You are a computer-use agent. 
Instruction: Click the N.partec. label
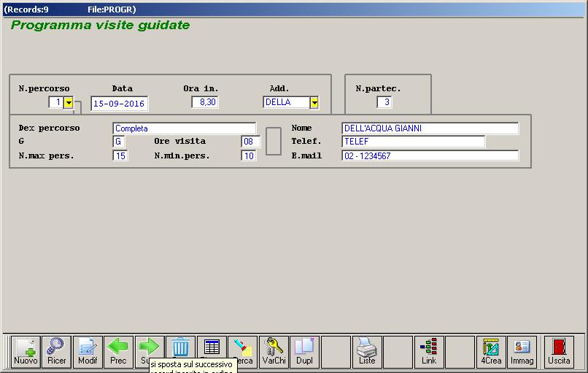[x=378, y=88]
